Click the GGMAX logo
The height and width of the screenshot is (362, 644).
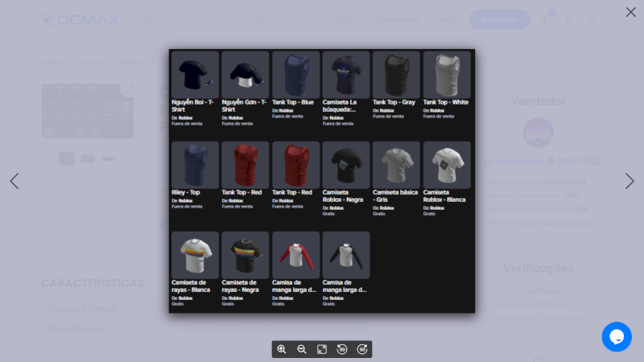tap(80, 19)
